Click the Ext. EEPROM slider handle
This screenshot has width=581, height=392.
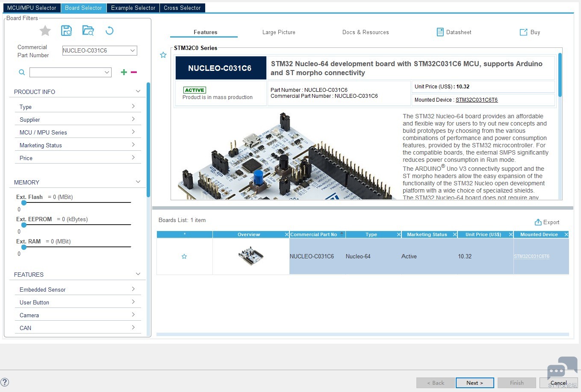coord(24,225)
